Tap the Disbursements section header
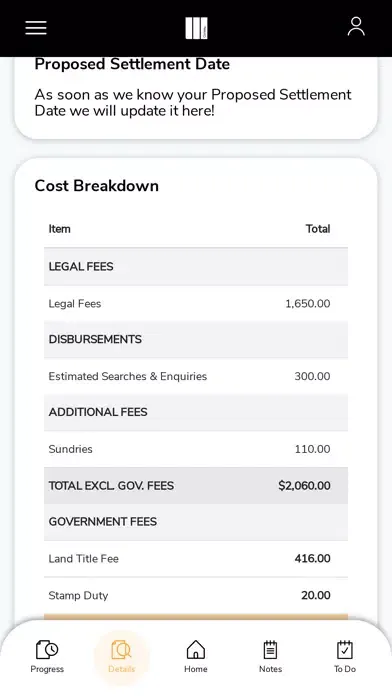 tap(196, 340)
